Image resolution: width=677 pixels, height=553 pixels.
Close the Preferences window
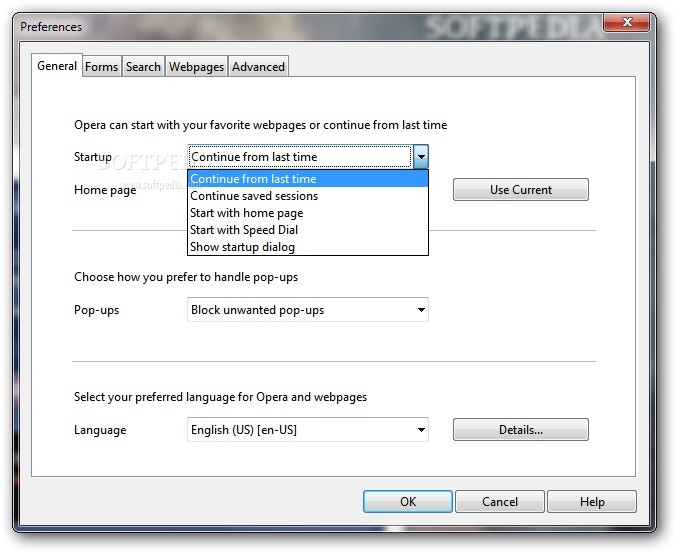point(627,22)
